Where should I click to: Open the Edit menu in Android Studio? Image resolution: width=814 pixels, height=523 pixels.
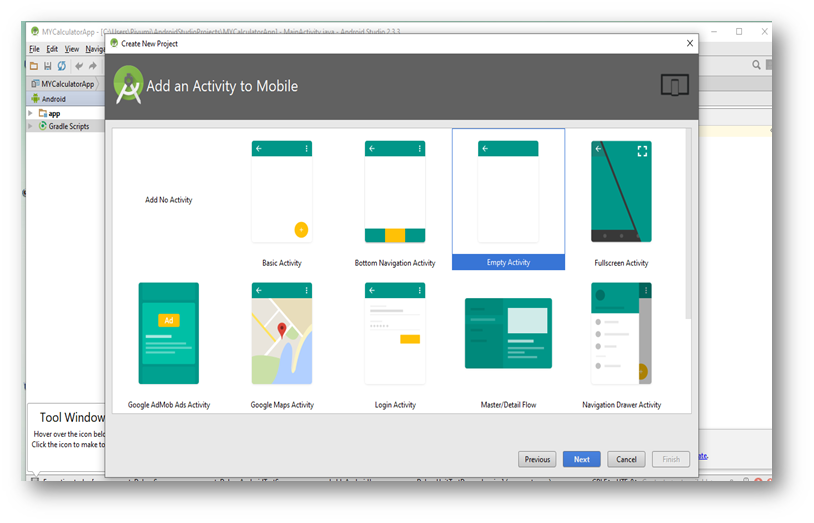pos(52,49)
